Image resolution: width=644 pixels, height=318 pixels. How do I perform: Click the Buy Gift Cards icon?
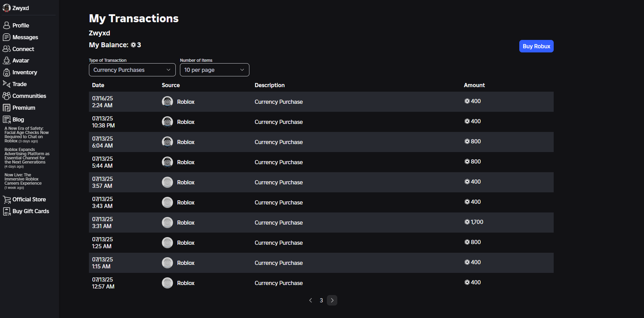click(x=7, y=211)
